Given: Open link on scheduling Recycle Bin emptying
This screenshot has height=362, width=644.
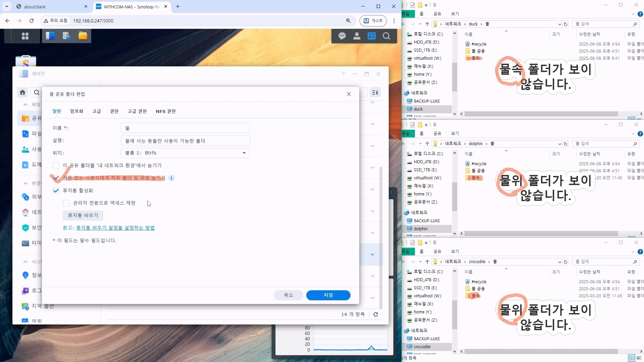Looking at the screenshot, I should pyautogui.click(x=115, y=228).
